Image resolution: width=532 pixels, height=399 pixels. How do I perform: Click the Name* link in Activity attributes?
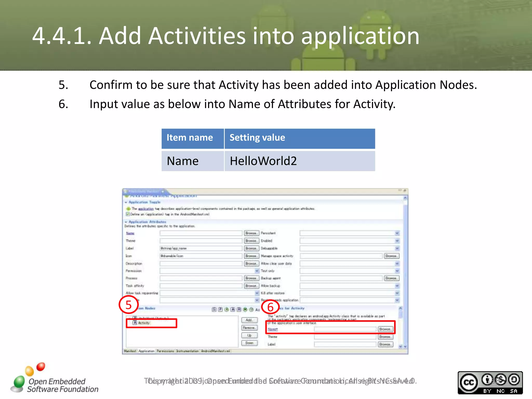point(273,329)
